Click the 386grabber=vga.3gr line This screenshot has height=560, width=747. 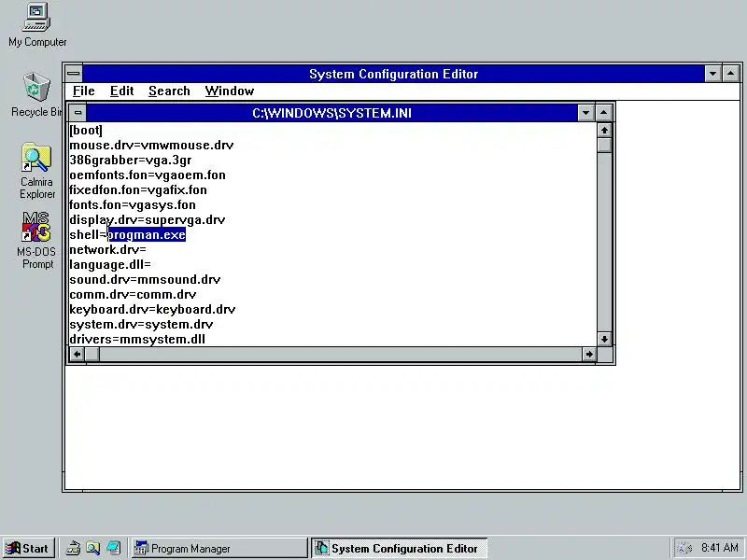coord(131,160)
